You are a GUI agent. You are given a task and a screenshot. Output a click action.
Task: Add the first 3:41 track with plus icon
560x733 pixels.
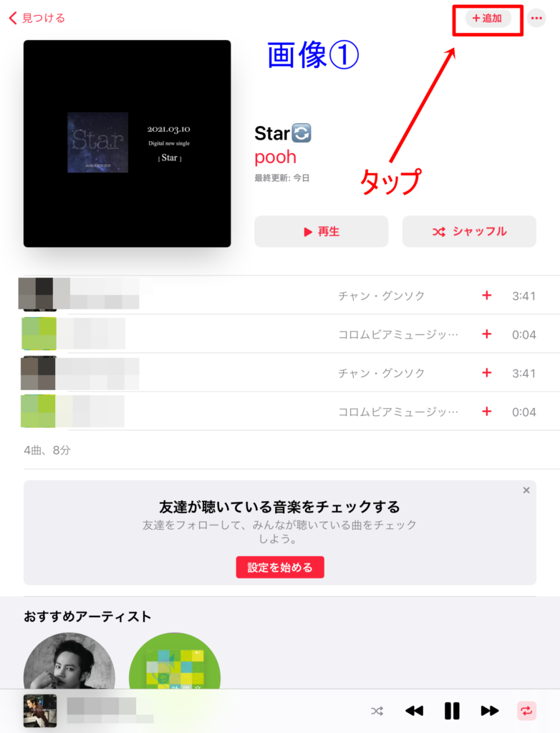[486, 296]
